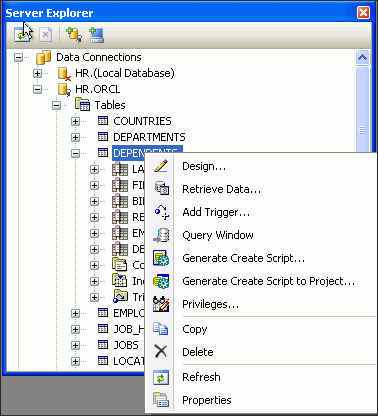Select HR.(Local Database) connection
The image size is (378, 416).
pyautogui.click(x=125, y=73)
